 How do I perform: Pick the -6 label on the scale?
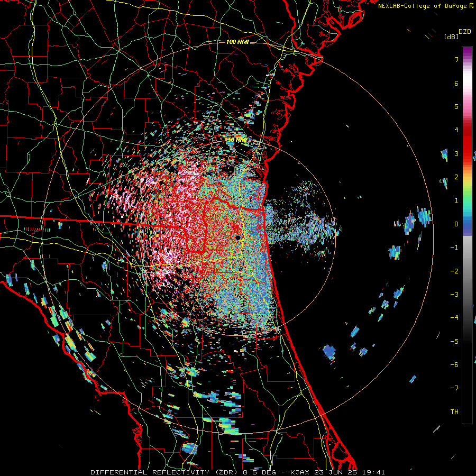[x=454, y=365]
